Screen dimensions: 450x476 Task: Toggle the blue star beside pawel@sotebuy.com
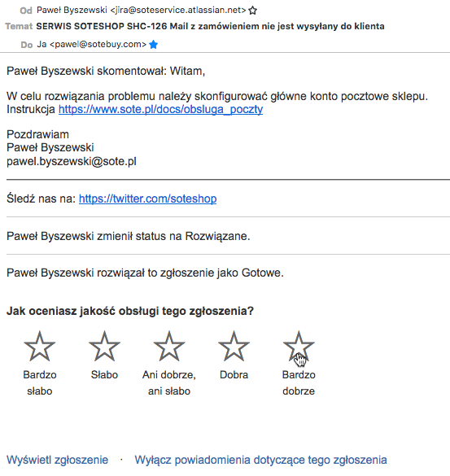[154, 45]
